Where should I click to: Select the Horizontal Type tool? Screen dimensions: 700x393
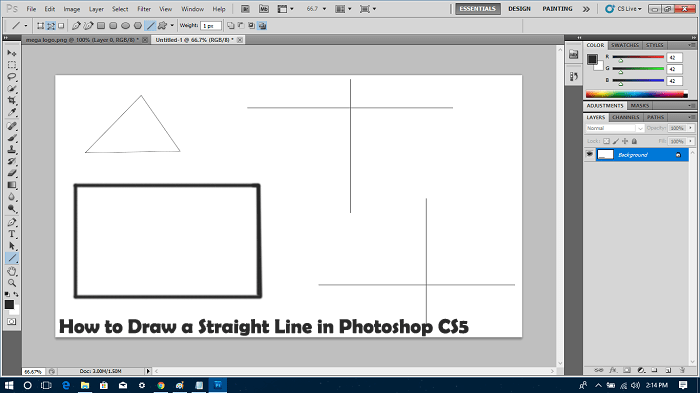pos(12,234)
